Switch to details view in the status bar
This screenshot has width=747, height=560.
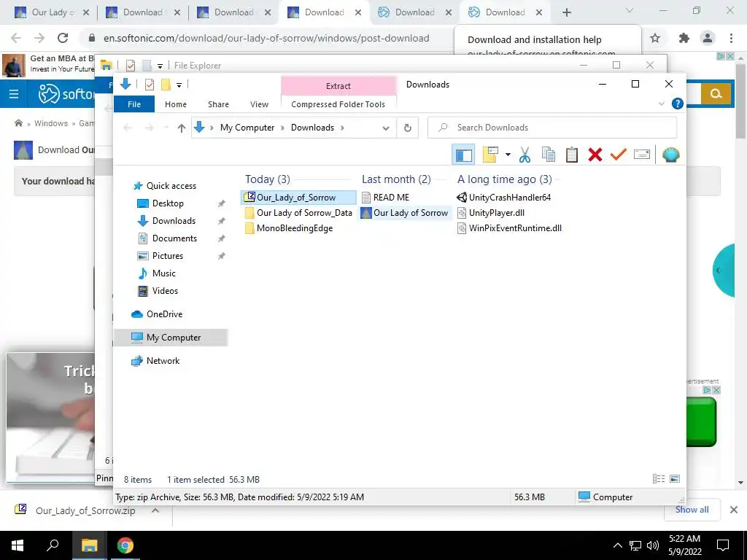[659, 479]
